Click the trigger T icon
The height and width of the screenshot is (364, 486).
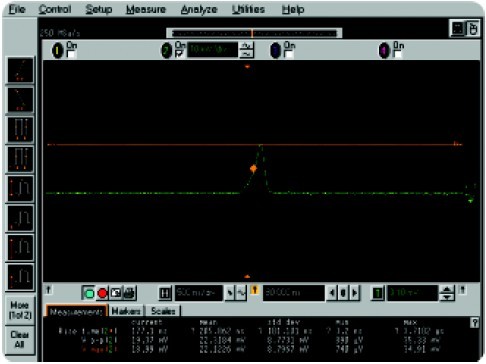pos(378,293)
